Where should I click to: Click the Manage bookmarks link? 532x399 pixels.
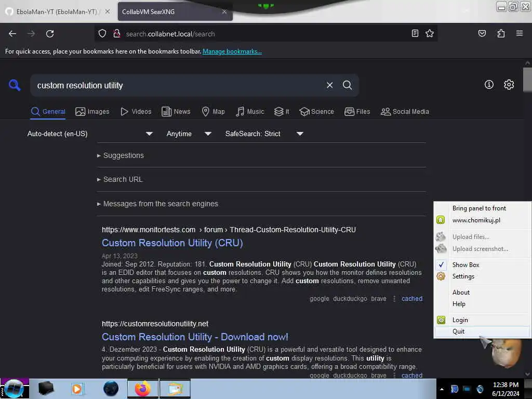coord(232,51)
